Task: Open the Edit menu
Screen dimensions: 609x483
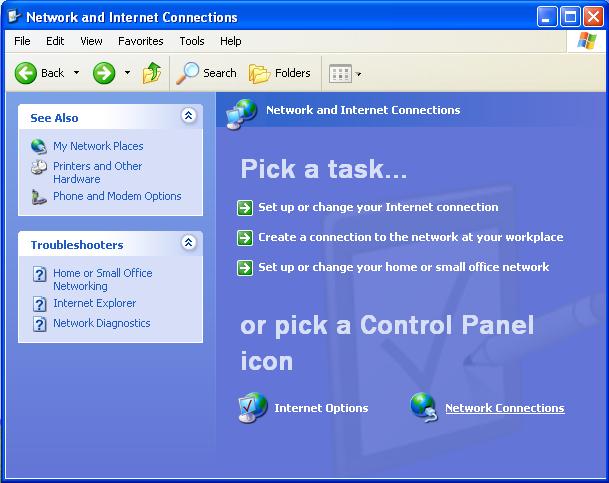Action: [x=55, y=41]
